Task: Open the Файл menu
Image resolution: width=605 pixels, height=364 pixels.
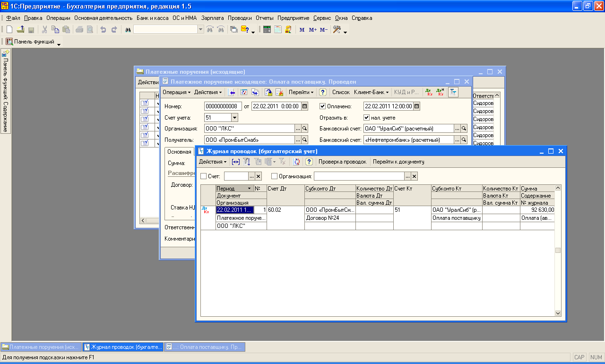Action: pyautogui.click(x=13, y=18)
